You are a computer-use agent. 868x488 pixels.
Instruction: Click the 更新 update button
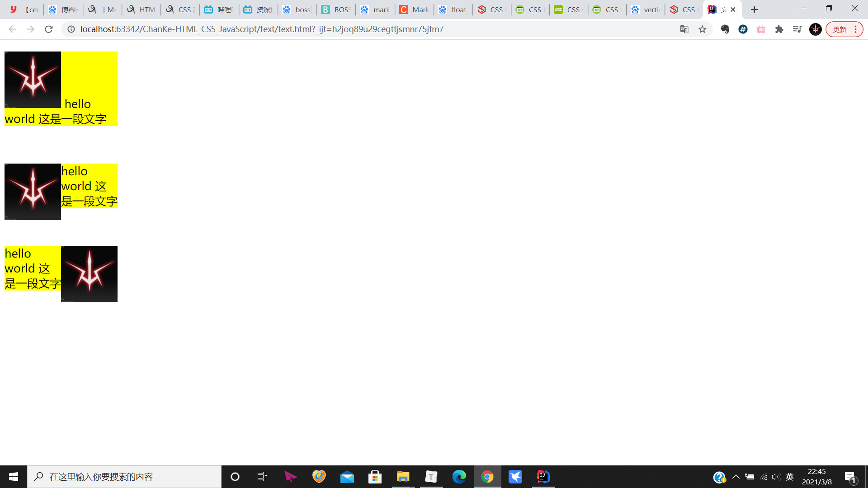[840, 29]
